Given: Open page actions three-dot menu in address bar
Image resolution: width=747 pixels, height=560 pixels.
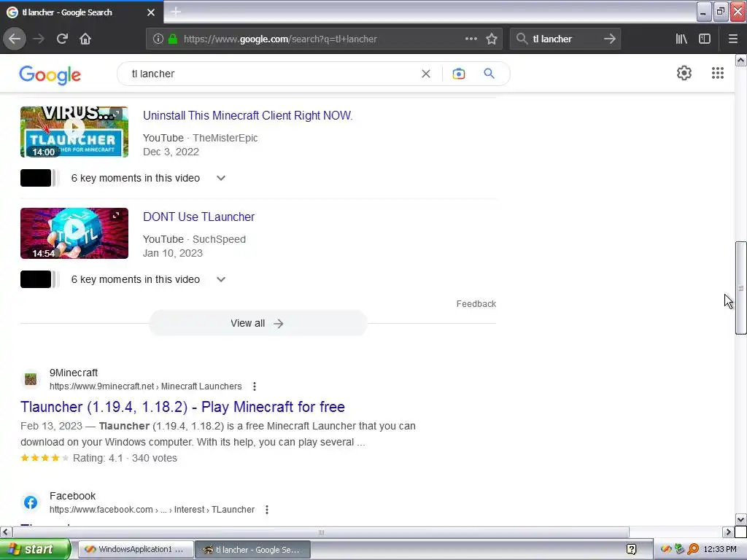Looking at the screenshot, I should pyautogui.click(x=471, y=39).
